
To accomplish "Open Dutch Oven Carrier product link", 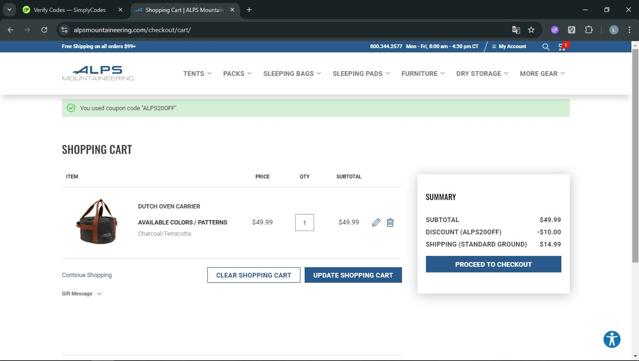I will click(169, 207).
